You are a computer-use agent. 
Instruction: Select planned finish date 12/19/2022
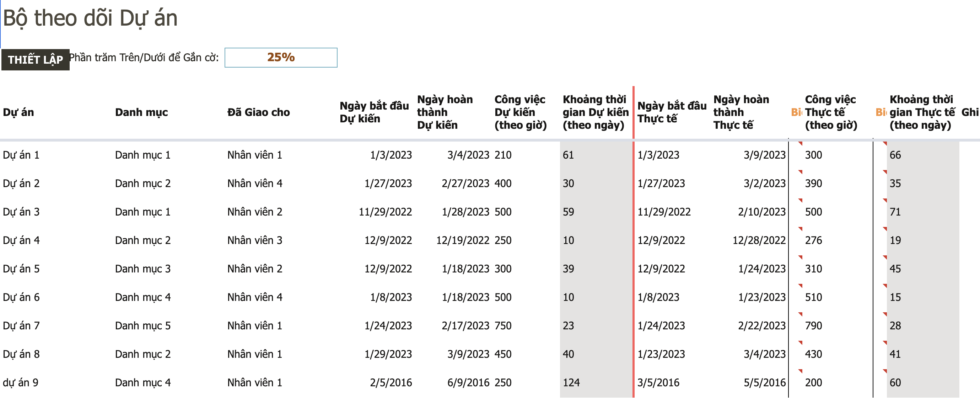click(463, 240)
